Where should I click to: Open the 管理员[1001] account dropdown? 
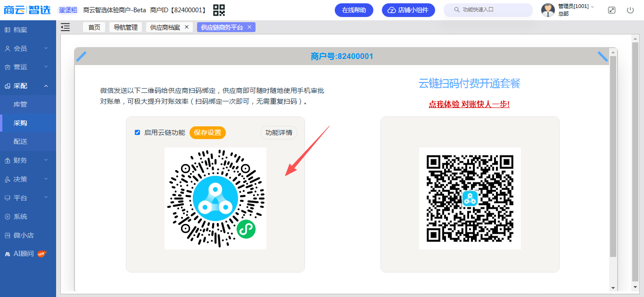point(576,7)
